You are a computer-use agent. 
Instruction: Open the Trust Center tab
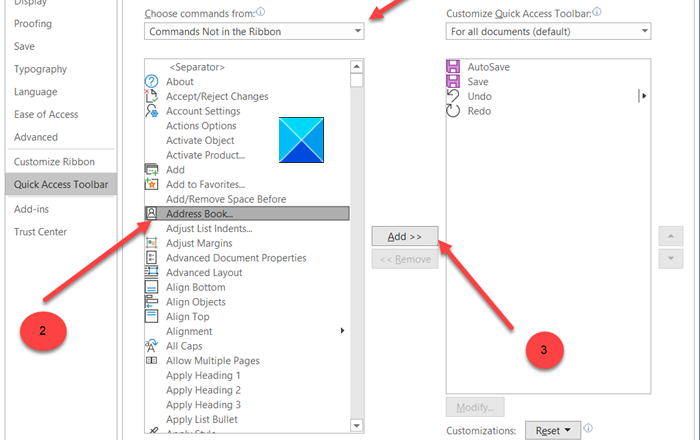click(x=40, y=232)
